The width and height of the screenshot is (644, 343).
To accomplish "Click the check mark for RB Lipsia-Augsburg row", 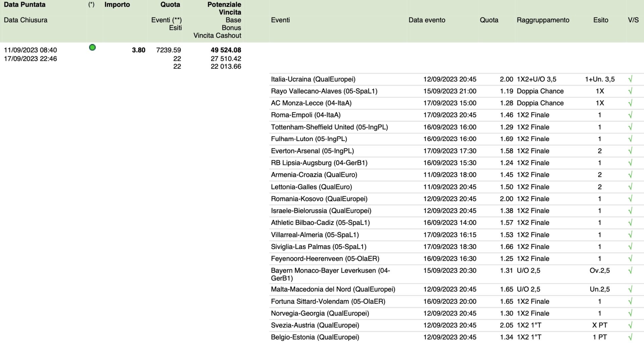I will pyautogui.click(x=630, y=163).
